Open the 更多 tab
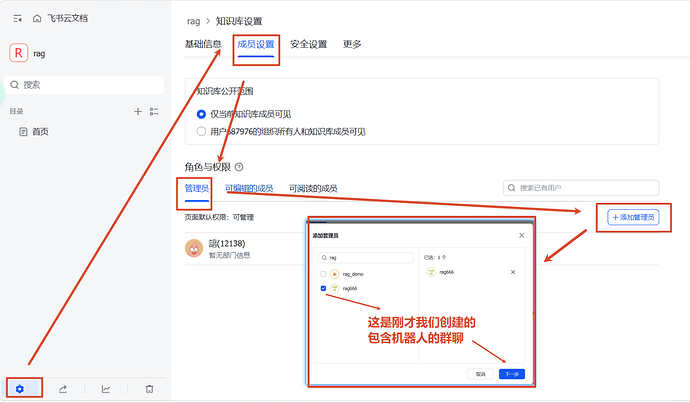The image size is (690, 403). (x=352, y=44)
